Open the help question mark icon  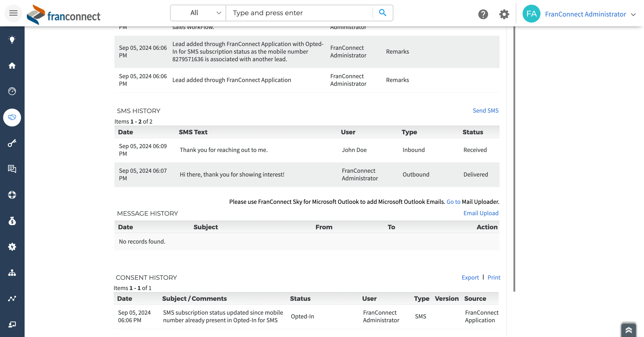point(483,14)
